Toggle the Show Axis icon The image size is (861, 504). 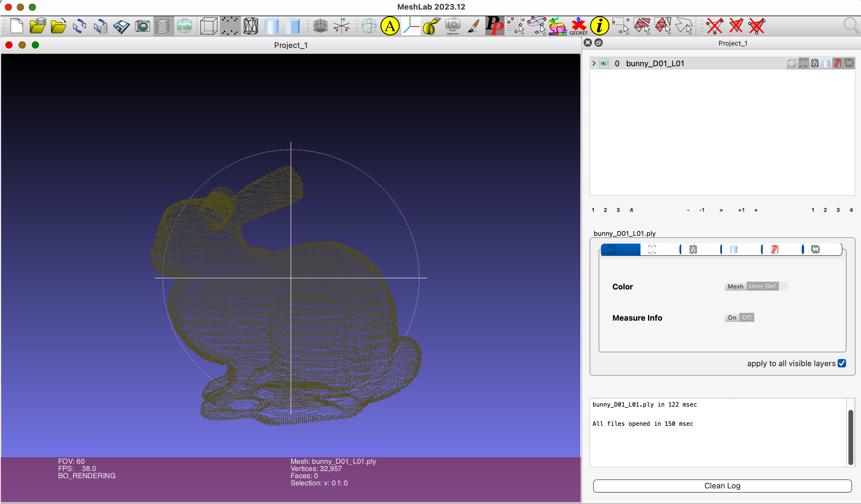pos(342,26)
